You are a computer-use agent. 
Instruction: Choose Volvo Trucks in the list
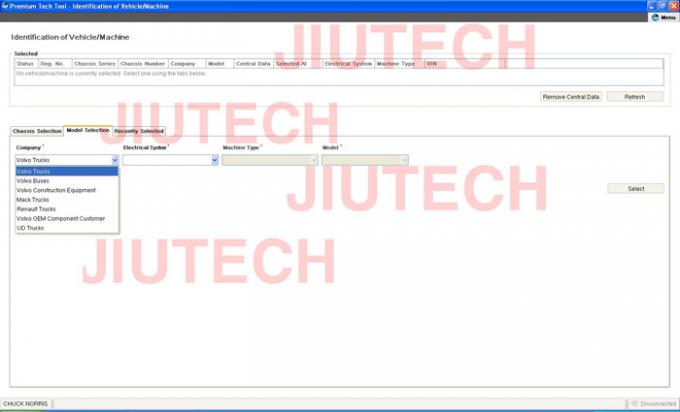(67, 171)
